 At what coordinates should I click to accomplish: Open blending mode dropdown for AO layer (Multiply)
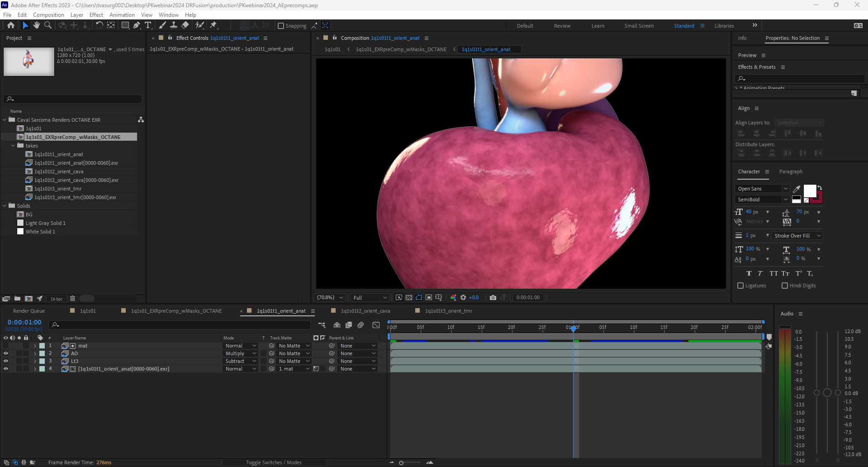(x=241, y=353)
